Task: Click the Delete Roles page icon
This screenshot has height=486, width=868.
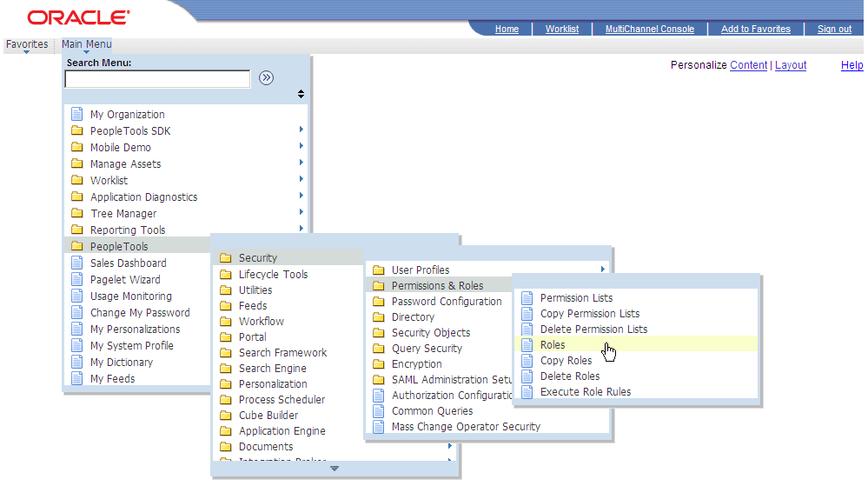Action: pyautogui.click(x=527, y=376)
